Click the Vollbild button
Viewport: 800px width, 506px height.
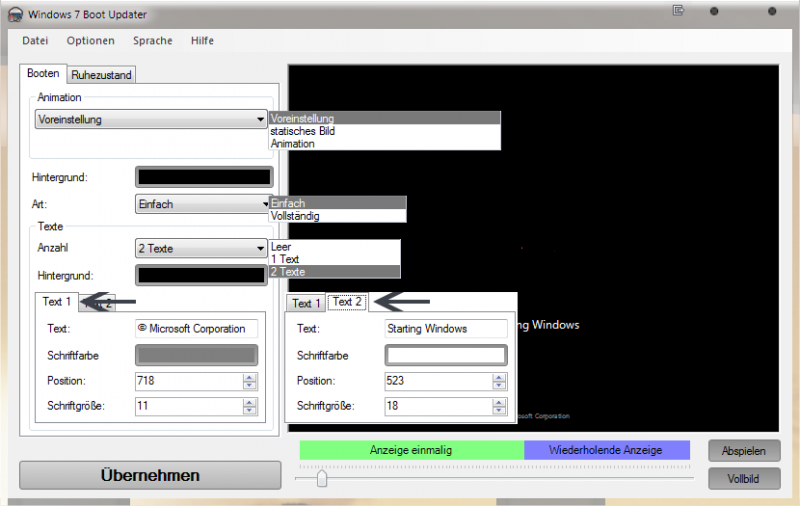[744, 479]
